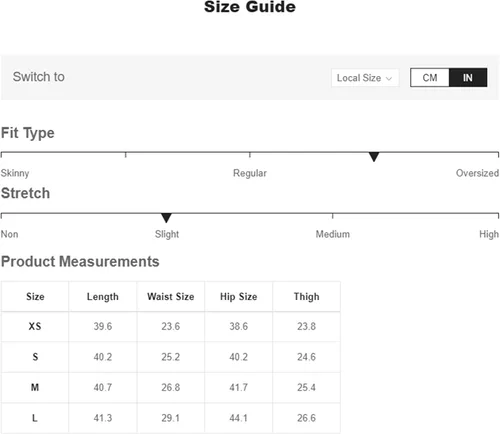This screenshot has width=500, height=434.
Task: Click the Regular label on Fit scale
Action: pyautogui.click(x=250, y=173)
